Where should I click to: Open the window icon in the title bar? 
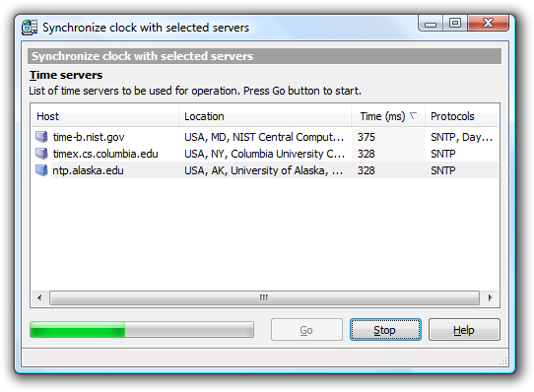pyautogui.click(x=30, y=28)
